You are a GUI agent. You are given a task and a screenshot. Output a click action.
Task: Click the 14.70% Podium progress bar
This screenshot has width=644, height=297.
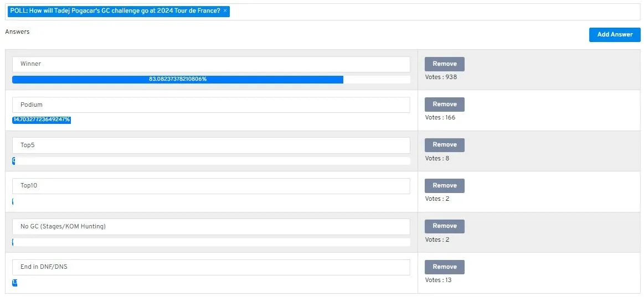tap(42, 120)
